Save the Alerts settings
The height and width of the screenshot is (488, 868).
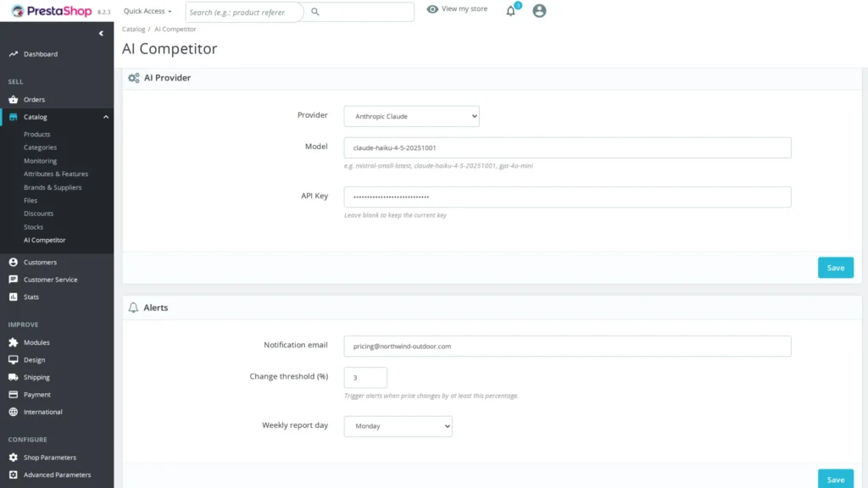[835, 480]
